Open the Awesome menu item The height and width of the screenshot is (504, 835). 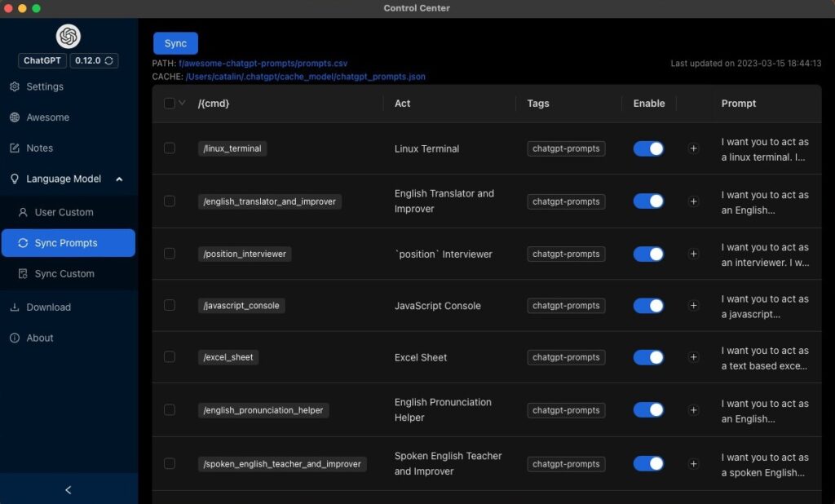point(68,117)
